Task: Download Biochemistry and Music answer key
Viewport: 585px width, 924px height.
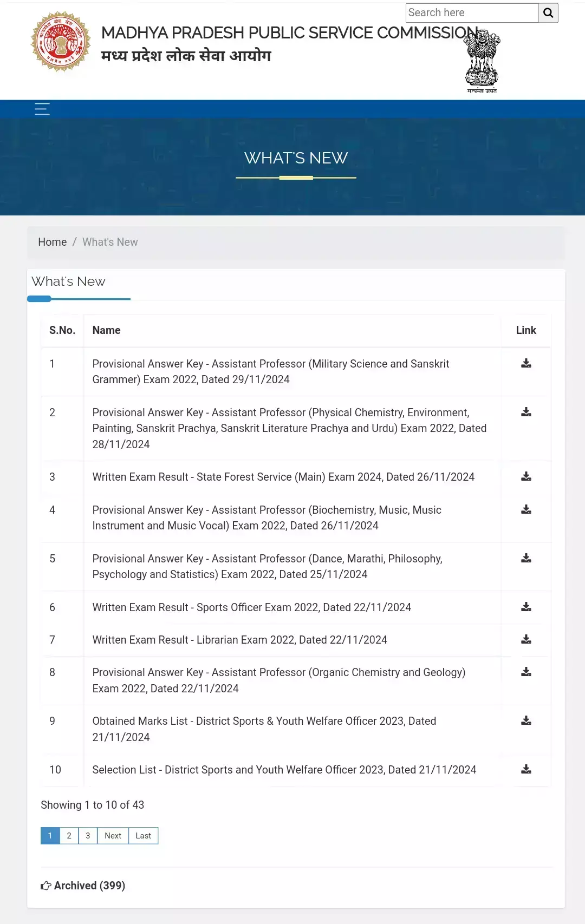Action: click(526, 509)
